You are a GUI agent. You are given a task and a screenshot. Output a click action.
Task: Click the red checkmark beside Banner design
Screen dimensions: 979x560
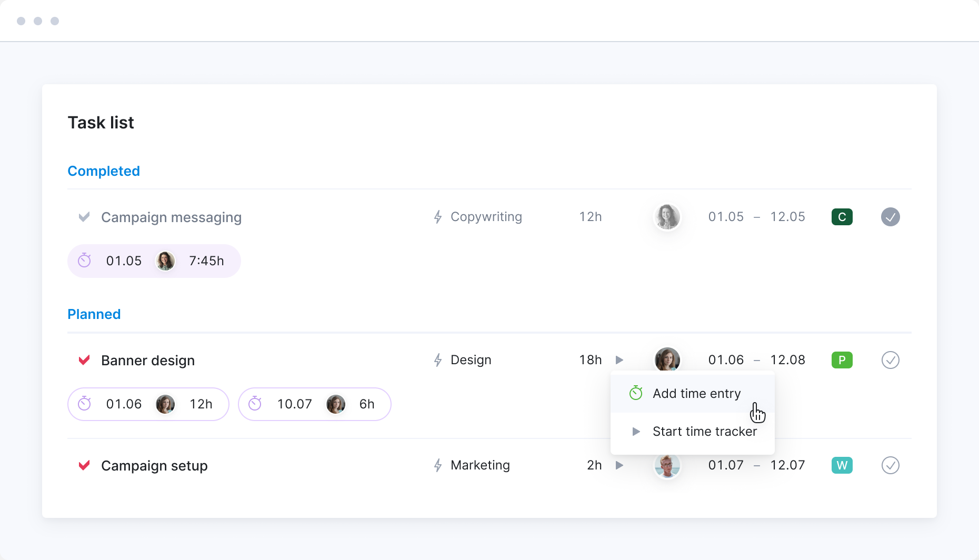tap(84, 360)
